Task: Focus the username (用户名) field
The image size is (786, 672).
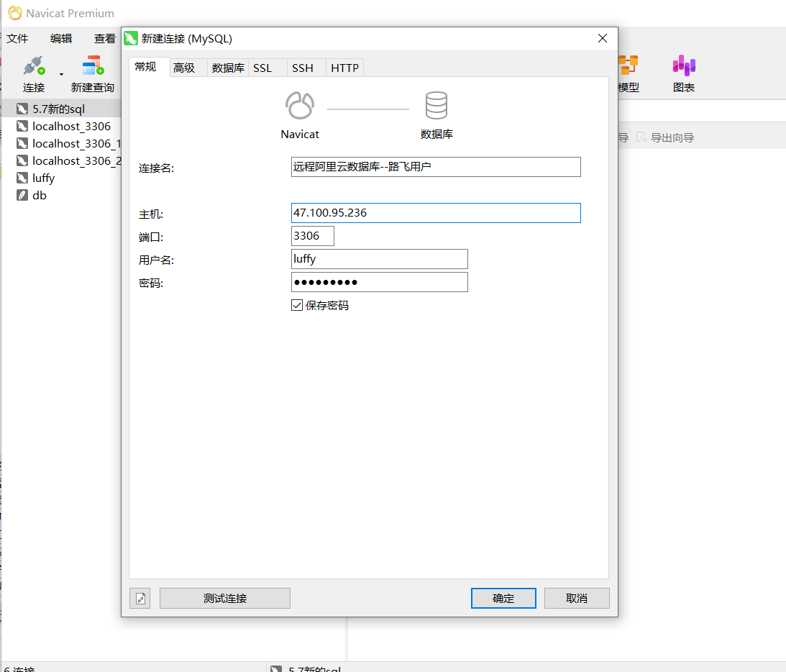Action: click(380, 259)
